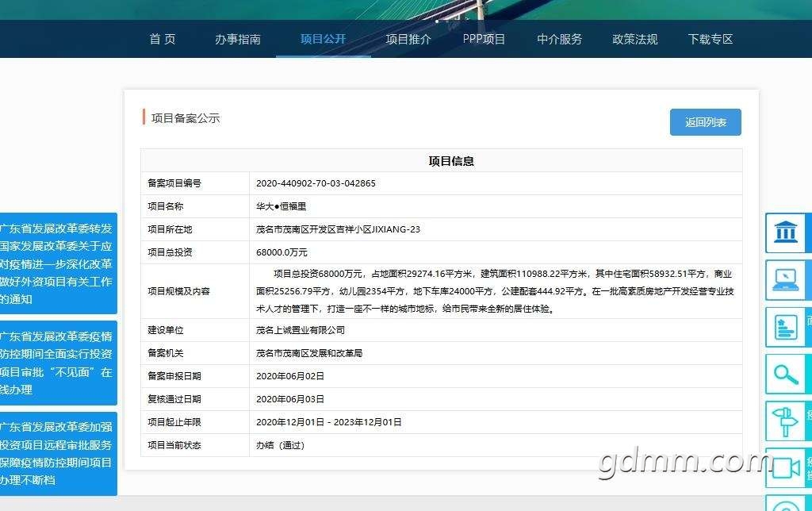This screenshot has width=812, height=511.
Task: Open the document list icon in right sidebar
Action: pyautogui.click(x=787, y=327)
